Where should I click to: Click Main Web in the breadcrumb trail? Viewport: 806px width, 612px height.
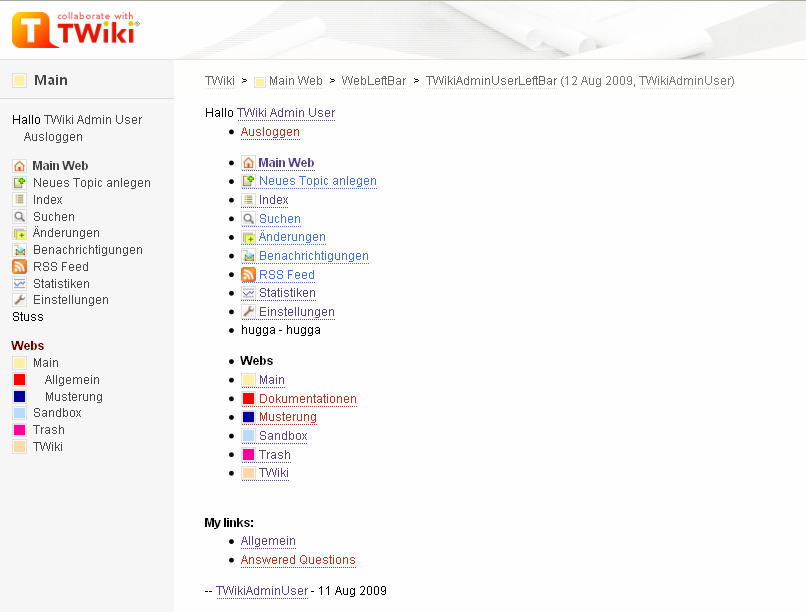tap(296, 81)
